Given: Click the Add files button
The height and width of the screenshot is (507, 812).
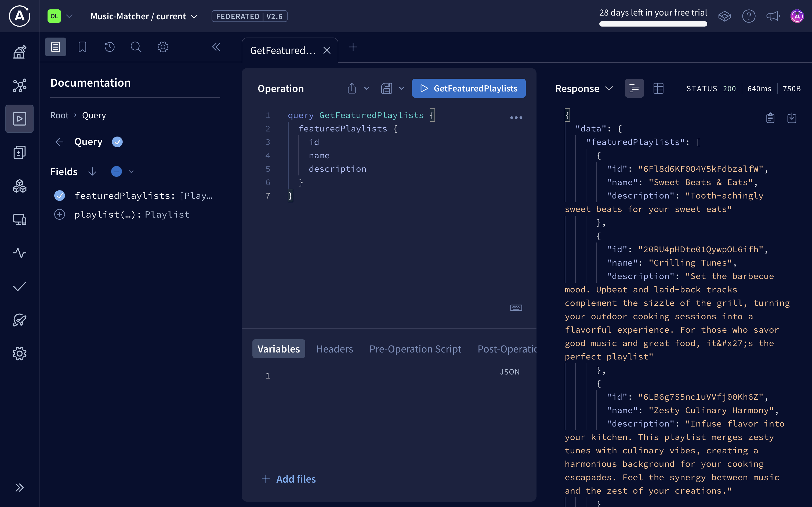Looking at the screenshot, I should [289, 479].
